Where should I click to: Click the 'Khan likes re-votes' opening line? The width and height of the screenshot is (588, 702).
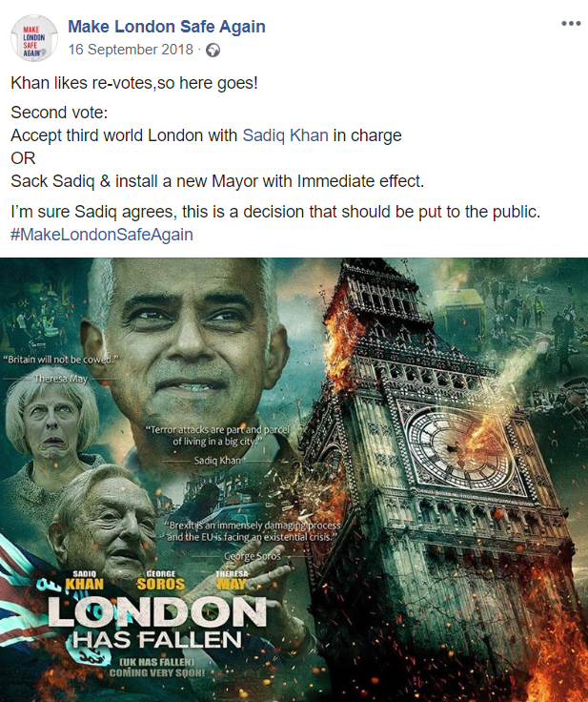(x=134, y=83)
